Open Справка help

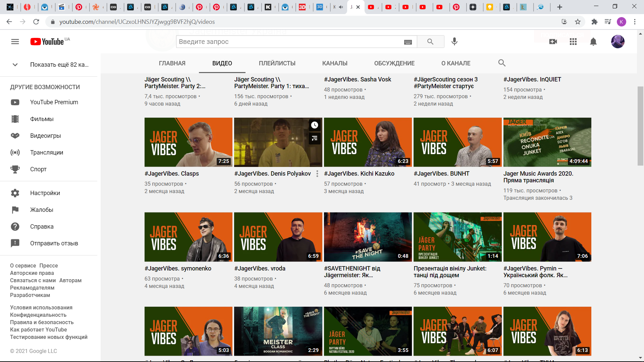(49, 227)
